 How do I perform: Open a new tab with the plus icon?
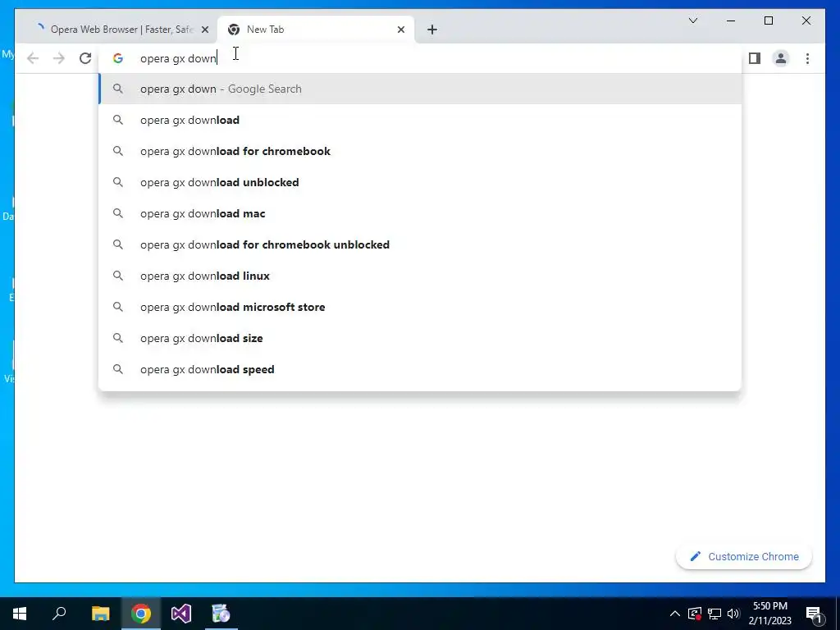(x=431, y=30)
